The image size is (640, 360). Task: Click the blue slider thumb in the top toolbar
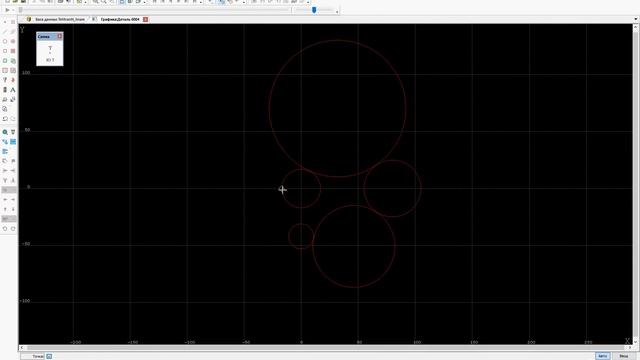pyautogui.click(x=314, y=10)
